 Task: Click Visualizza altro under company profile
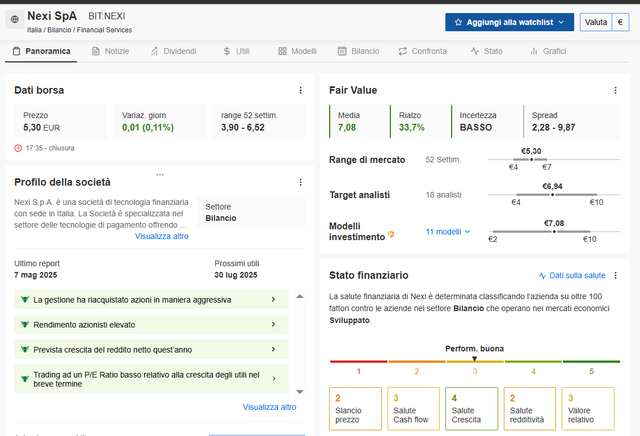tap(162, 236)
